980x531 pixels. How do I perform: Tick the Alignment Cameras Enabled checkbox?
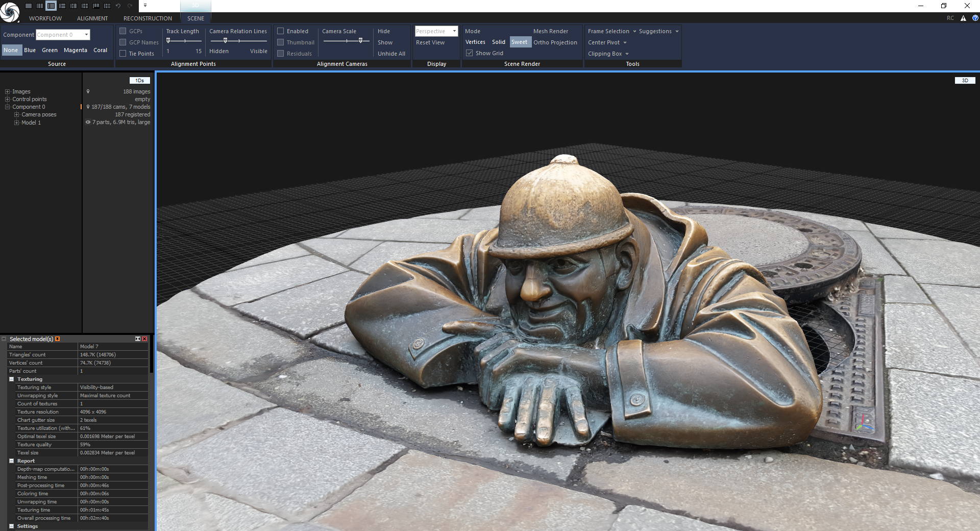point(280,31)
